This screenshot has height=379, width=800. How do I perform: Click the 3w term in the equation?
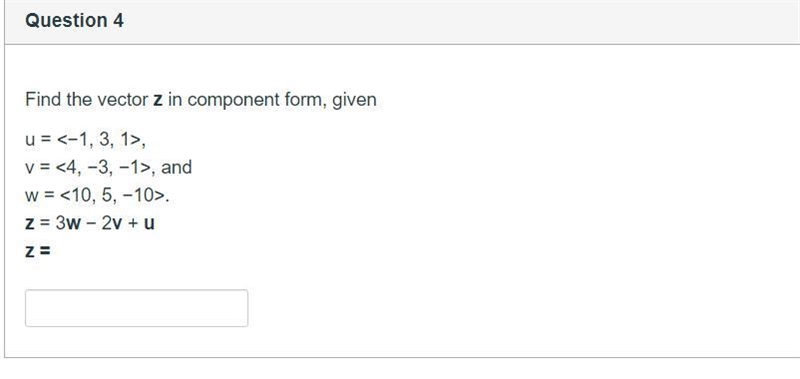tap(68, 223)
